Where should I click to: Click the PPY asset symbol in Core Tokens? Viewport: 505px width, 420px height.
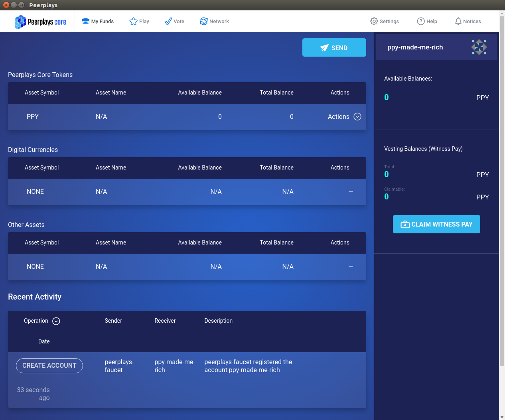(33, 116)
